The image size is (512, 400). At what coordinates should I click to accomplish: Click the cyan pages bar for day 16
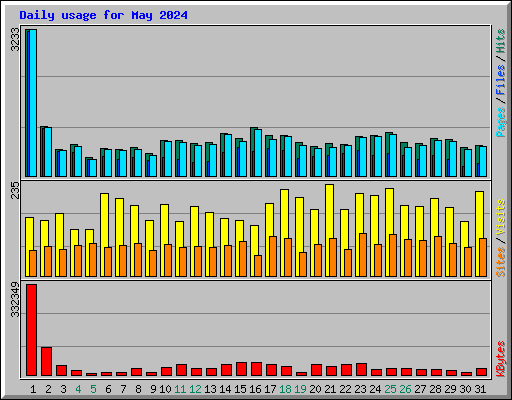[258, 153]
